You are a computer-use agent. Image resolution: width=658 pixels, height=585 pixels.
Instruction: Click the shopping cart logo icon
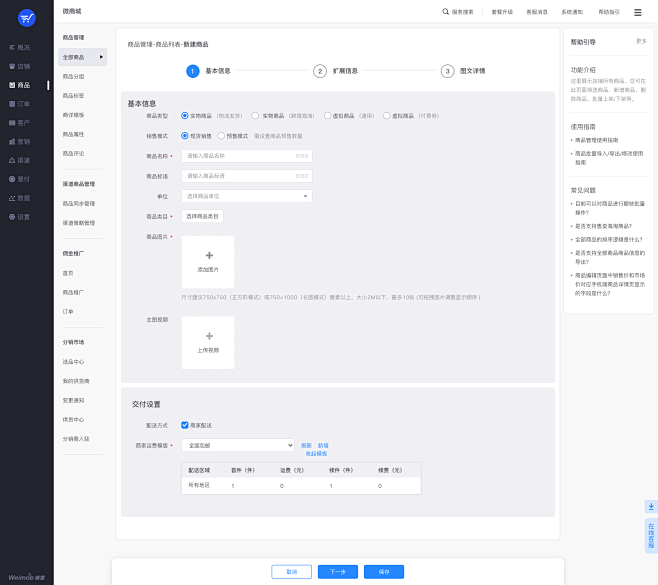[x=26, y=18]
